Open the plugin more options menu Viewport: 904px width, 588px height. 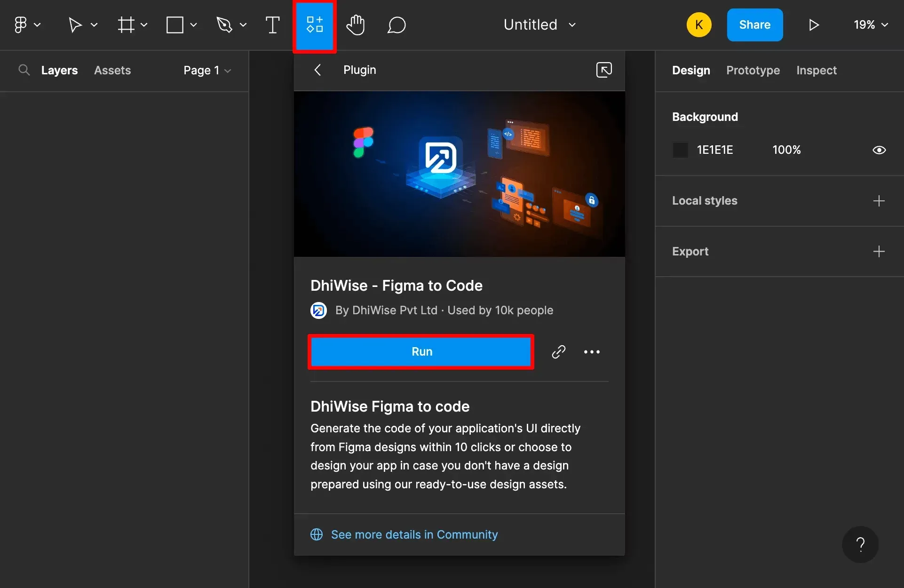pyautogui.click(x=592, y=351)
